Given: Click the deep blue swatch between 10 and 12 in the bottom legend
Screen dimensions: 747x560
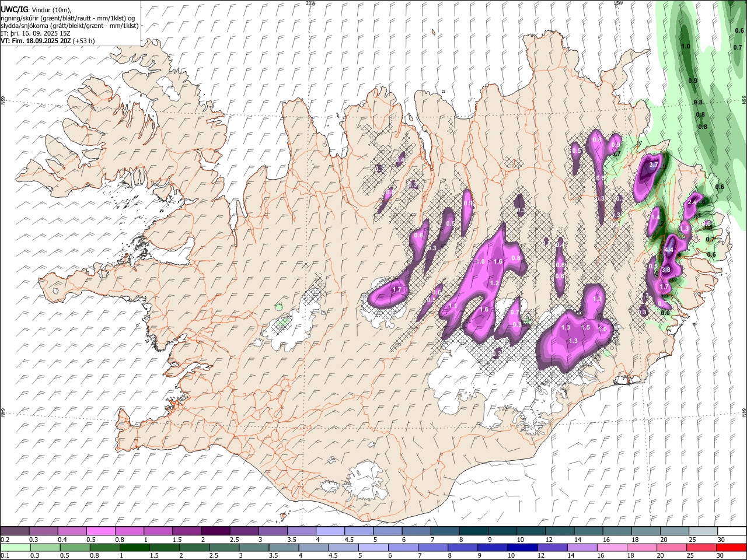Looking at the screenshot, I should click(x=522, y=547).
